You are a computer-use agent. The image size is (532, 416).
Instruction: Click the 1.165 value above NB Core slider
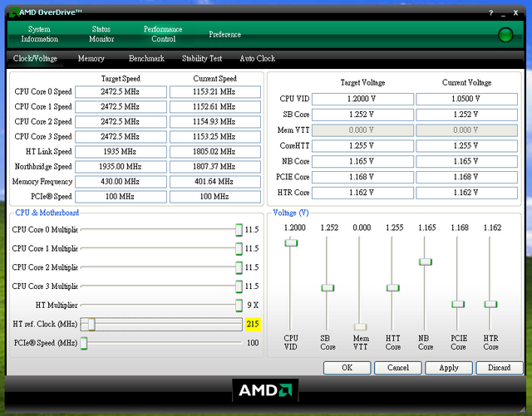click(426, 228)
